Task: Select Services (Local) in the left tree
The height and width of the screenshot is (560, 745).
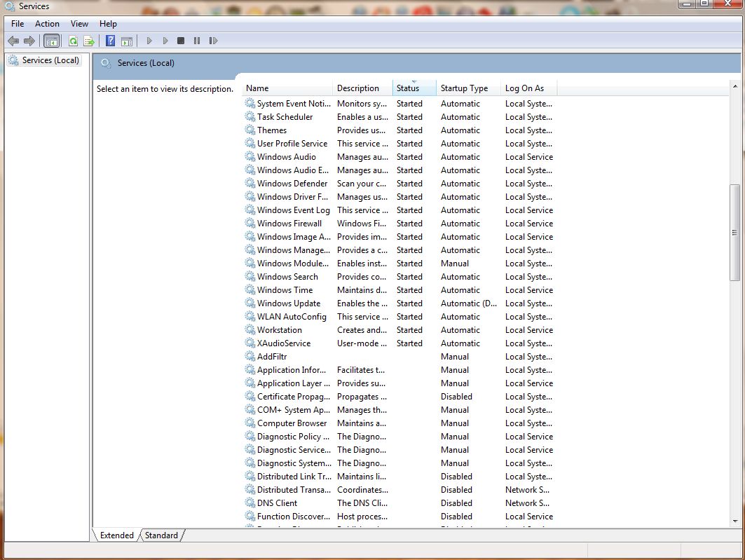Action: click(x=50, y=60)
